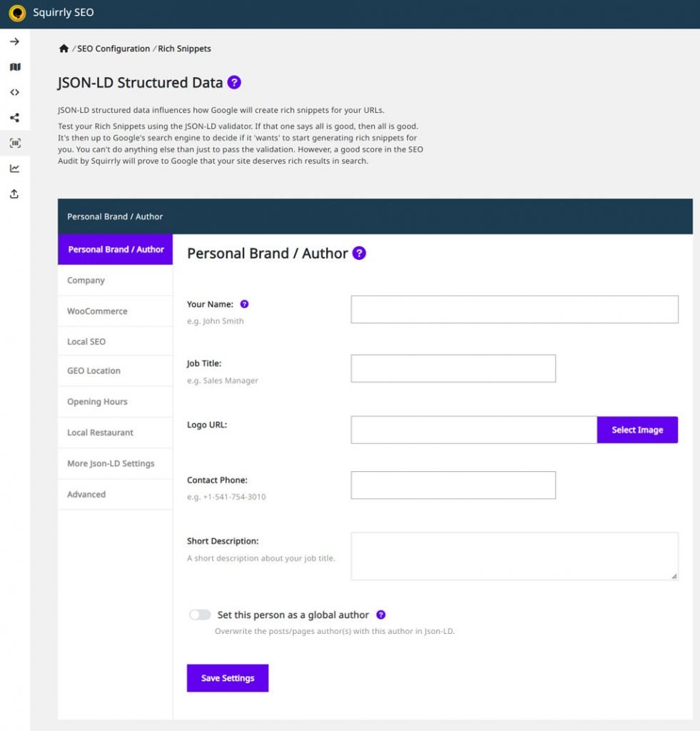This screenshot has height=731, width=700.
Task: Show help tooltip next to Your Name
Action: coord(244,304)
